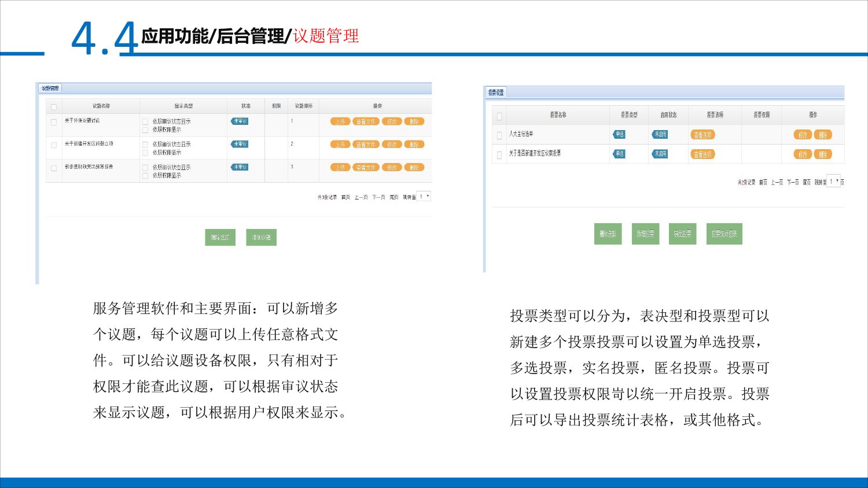Click 修改 for 关于环保议题讨论
The image size is (868, 488).
pos(392,121)
